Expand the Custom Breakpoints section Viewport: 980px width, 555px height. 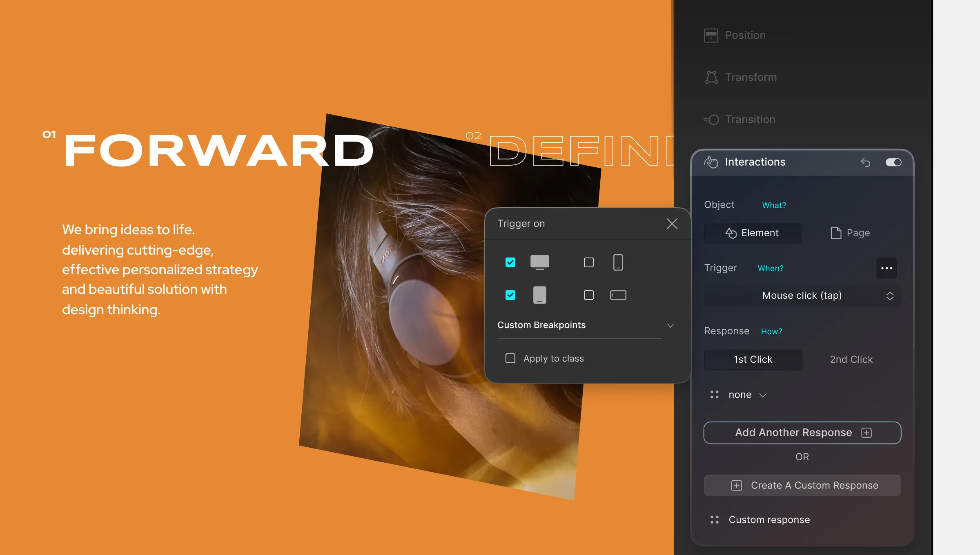(x=670, y=325)
